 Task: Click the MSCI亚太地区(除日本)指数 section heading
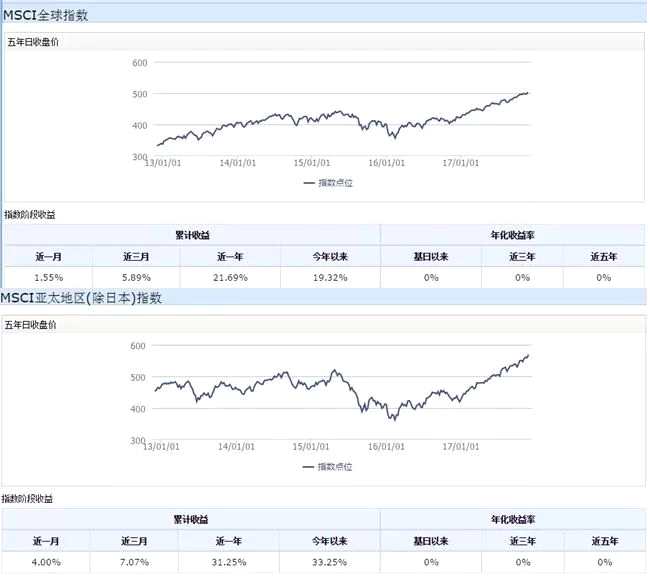pyautogui.click(x=81, y=298)
